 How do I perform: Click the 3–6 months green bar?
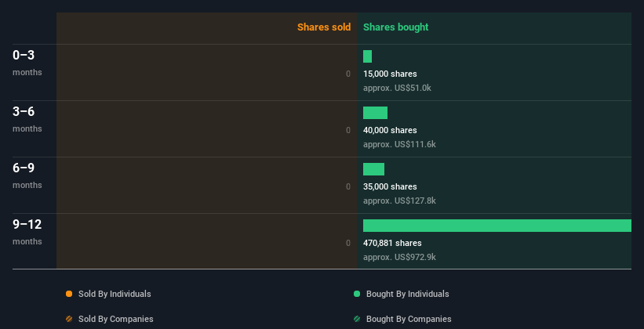tap(376, 113)
